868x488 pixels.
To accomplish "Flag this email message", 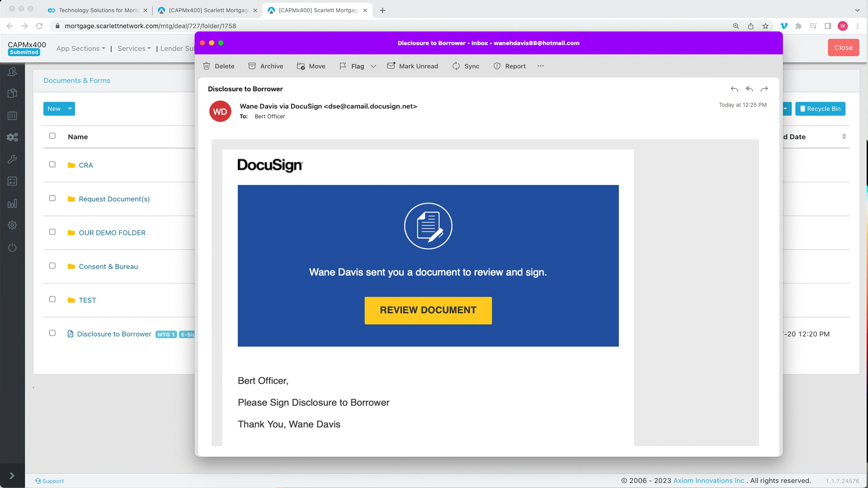I will pyautogui.click(x=352, y=66).
